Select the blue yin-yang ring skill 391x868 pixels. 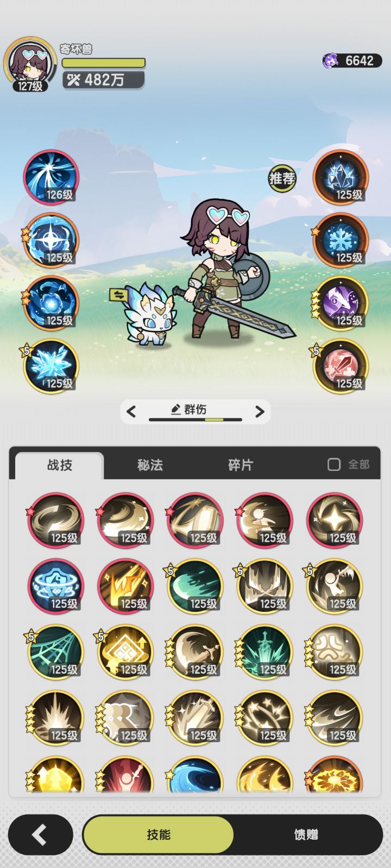pos(55,586)
